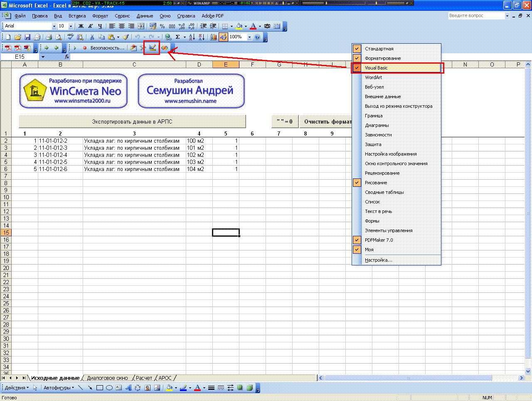The width and height of the screenshot is (532, 401).
Task: Uncheck the Visual Basic toolbar entry
Action: (376, 68)
